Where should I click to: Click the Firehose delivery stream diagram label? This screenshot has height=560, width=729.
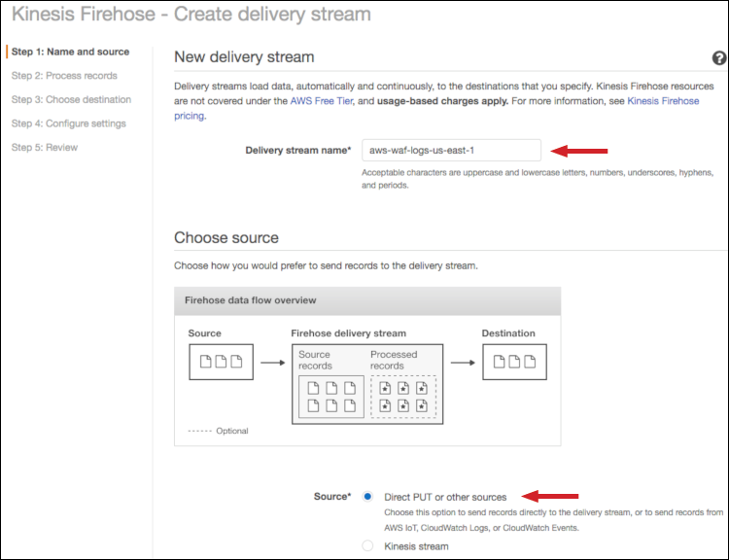coord(348,333)
